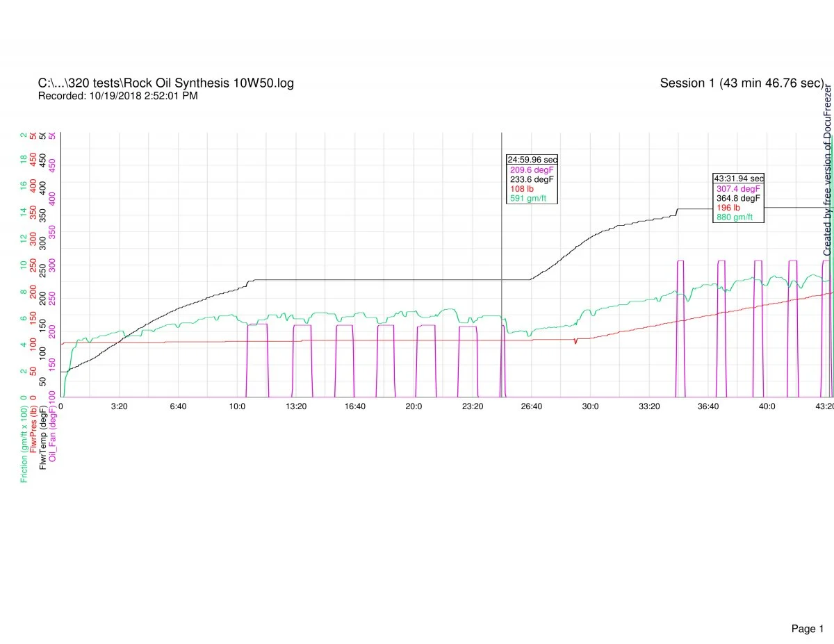Click the Session 1 duration text
This screenshot has width=834, height=644.
[742, 83]
